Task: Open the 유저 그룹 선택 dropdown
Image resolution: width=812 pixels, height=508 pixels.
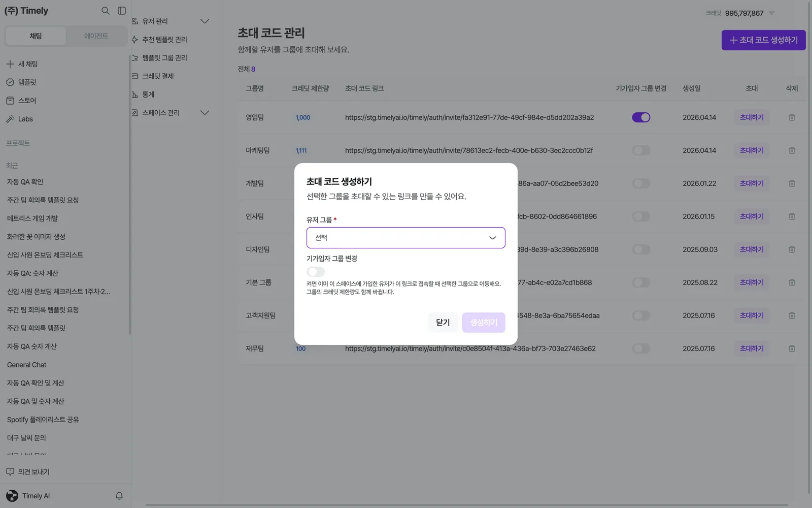Action: coord(406,238)
